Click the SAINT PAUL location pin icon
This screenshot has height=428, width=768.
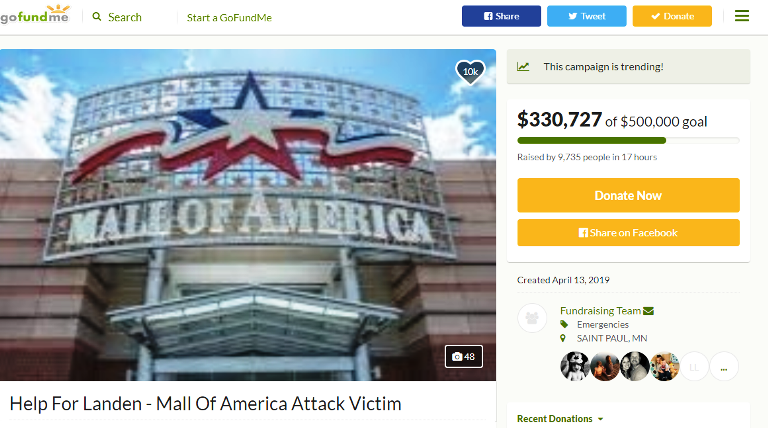(x=563, y=338)
